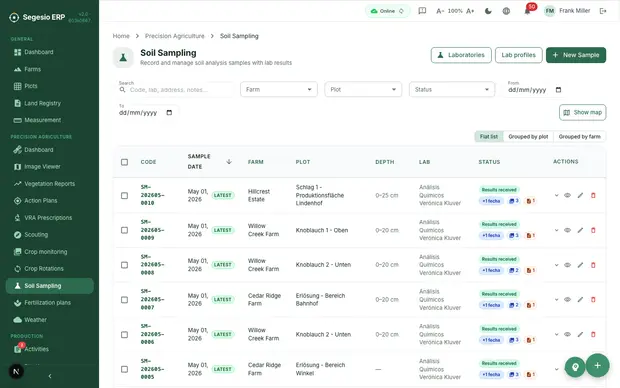Click the Results received badge for SM-202605-0009

(x=499, y=224)
